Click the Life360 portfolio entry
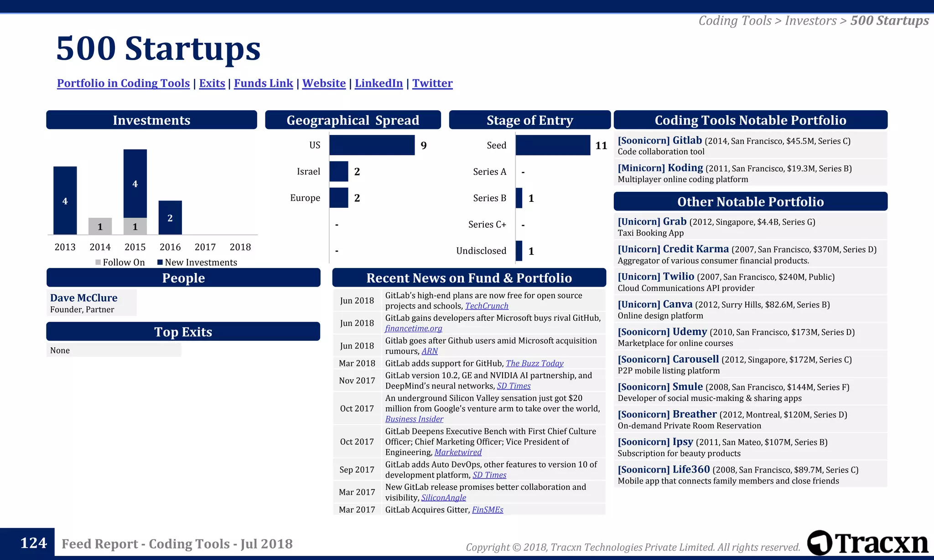The image size is (934, 560). pos(750,474)
